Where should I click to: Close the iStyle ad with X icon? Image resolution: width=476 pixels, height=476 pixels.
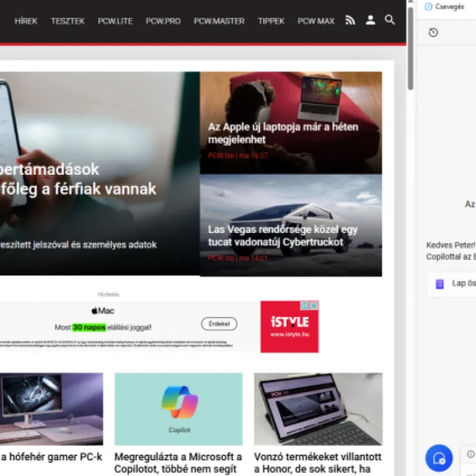click(x=314, y=306)
